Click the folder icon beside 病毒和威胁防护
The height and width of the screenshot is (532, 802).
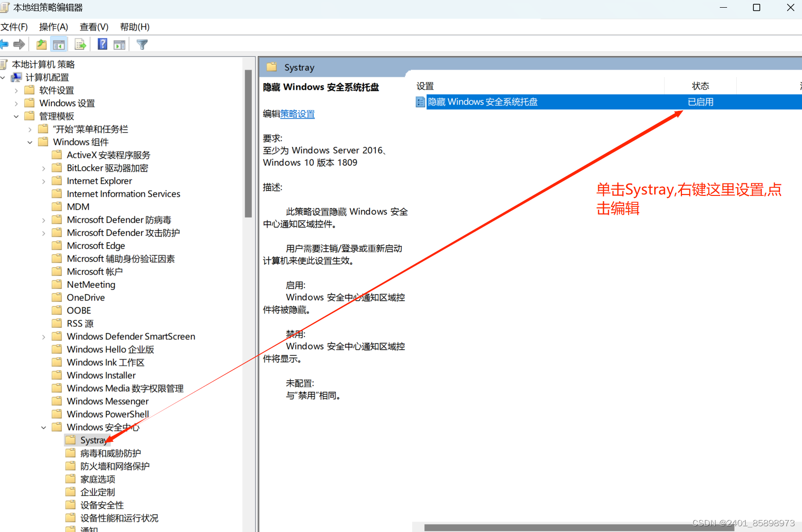click(71, 453)
